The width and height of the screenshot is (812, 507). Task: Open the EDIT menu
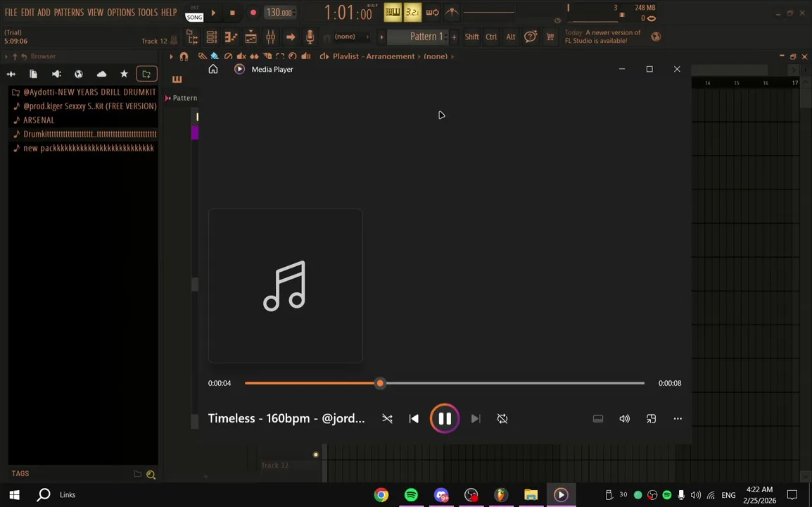(27, 13)
